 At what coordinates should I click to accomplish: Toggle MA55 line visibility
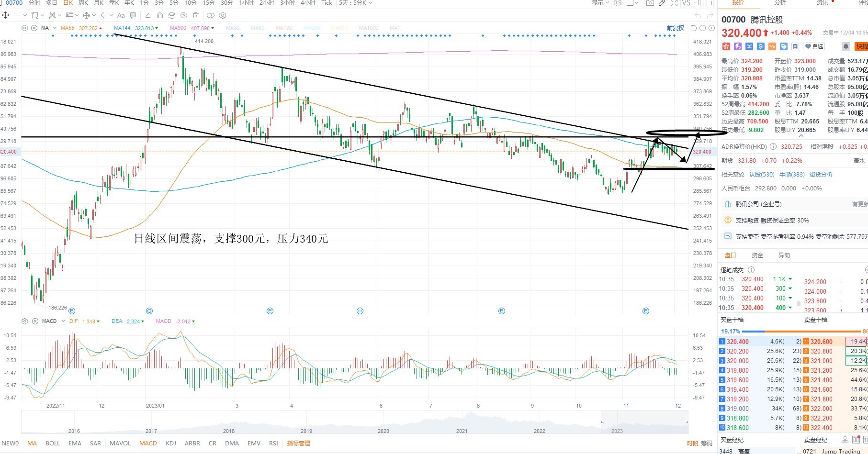click(x=82, y=28)
